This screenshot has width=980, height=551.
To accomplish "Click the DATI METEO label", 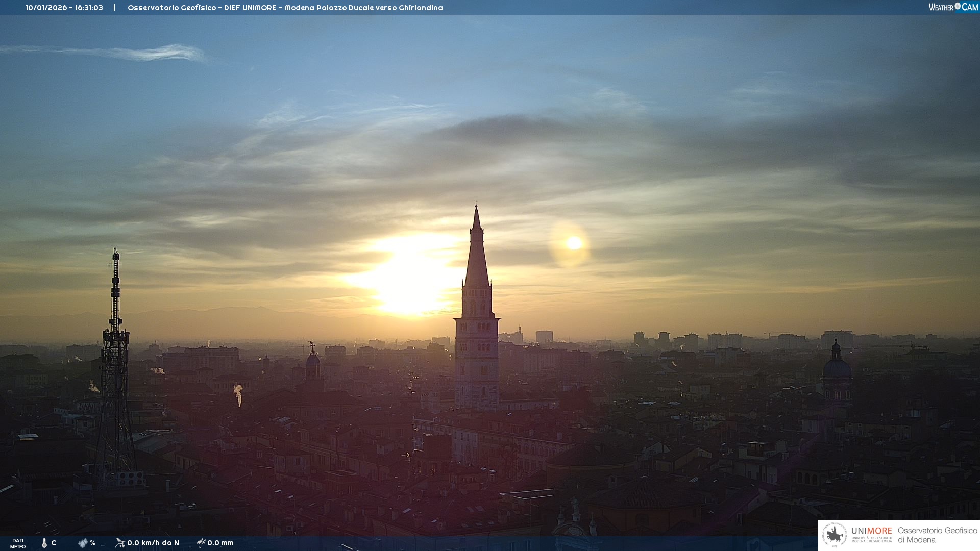I will [18, 543].
